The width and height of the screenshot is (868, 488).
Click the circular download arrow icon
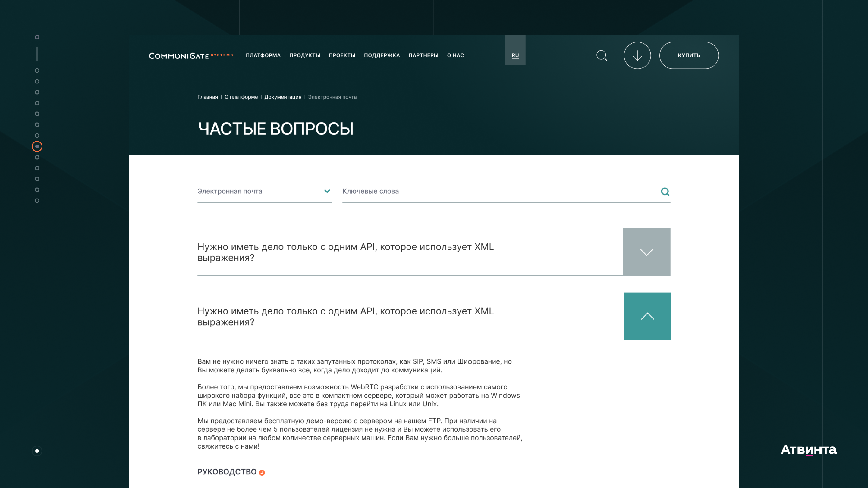point(637,55)
